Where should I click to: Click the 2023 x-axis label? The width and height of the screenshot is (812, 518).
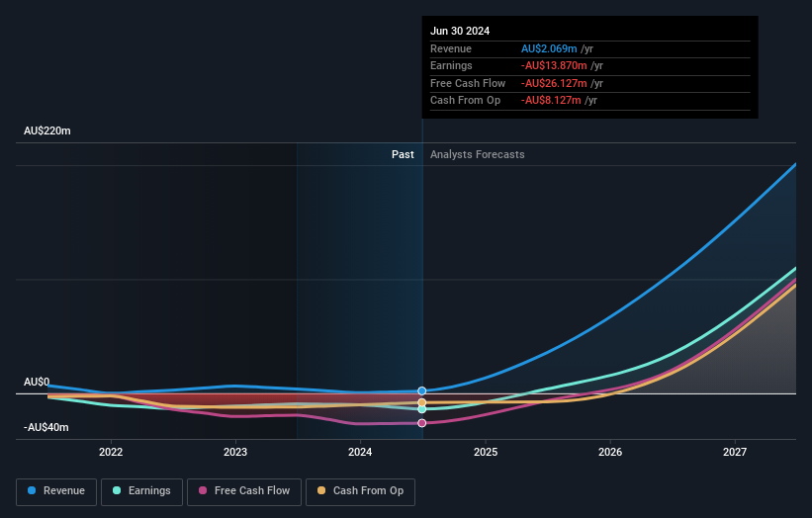pos(235,453)
